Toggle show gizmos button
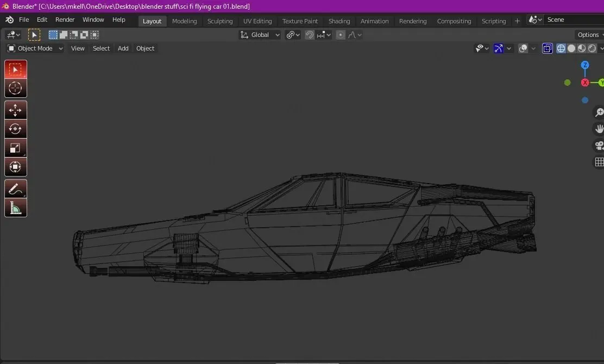 click(499, 48)
